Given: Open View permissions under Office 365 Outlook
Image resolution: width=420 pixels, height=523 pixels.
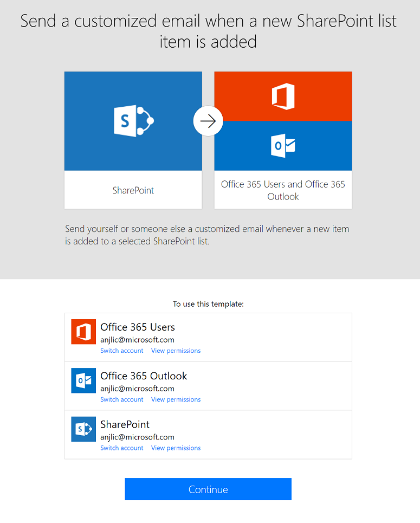Looking at the screenshot, I should coord(176,399).
